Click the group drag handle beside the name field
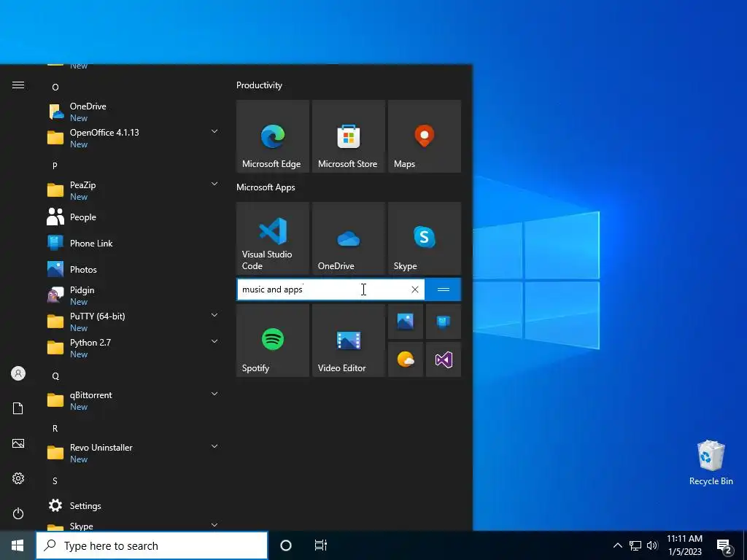The width and height of the screenshot is (747, 560). pyautogui.click(x=443, y=289)
